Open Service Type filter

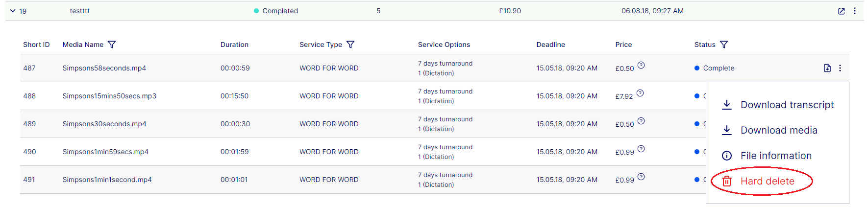[x=350, y=45]
